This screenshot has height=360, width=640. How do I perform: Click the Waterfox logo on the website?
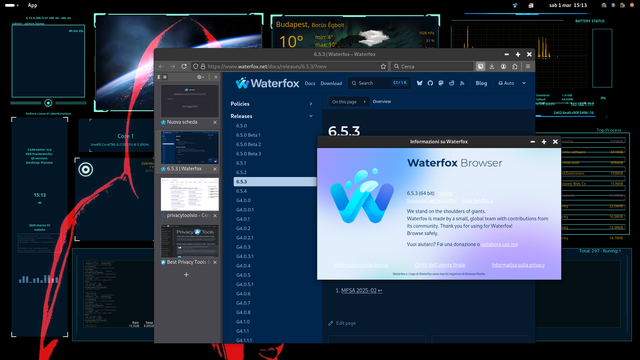pos(267,83)
